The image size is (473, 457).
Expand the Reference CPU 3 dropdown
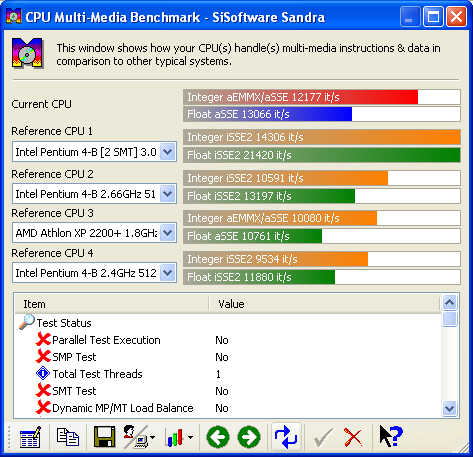[167, 233]
